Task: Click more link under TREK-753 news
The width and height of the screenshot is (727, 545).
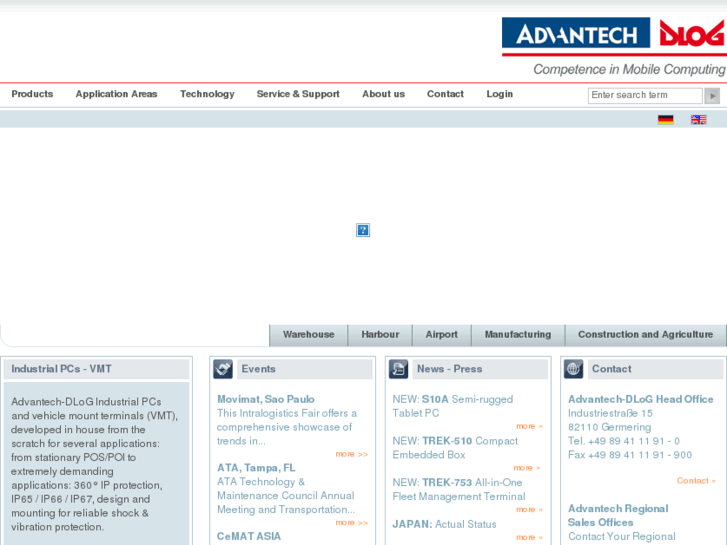Action: 529,510
